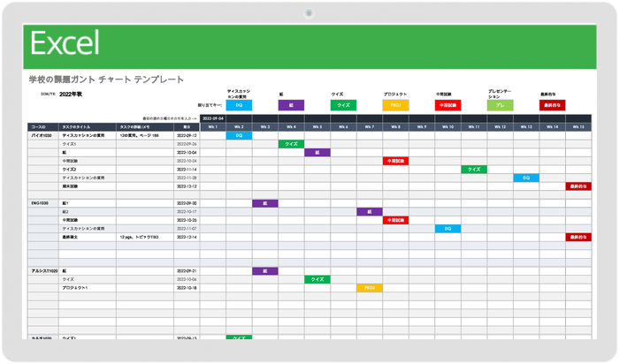Screen dimensions: 619x364
Task: Click the クイズ bar in the Wk 4 column
Action: [291, 144]
